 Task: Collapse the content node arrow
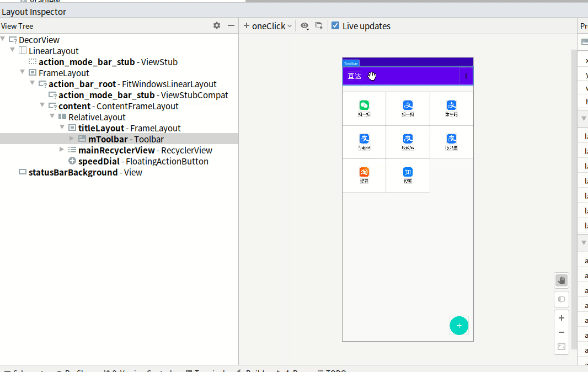[42, 105]
